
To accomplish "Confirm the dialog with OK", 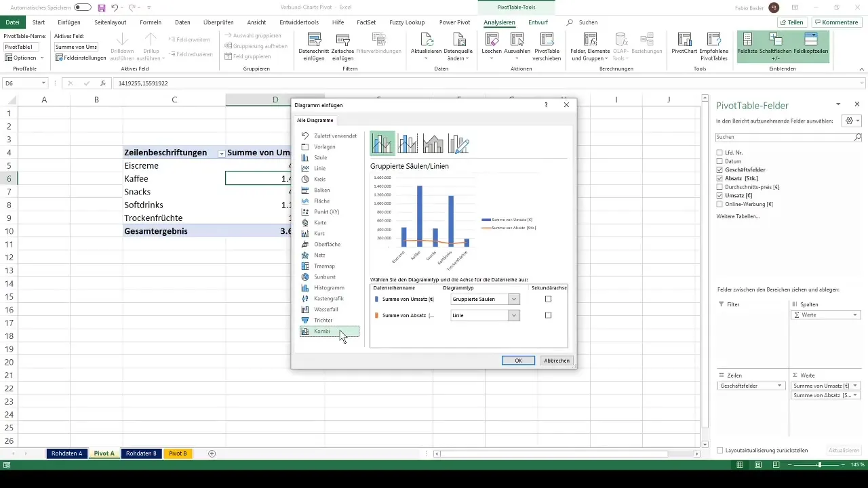I will pyautogui.click(x=518, y=361).
